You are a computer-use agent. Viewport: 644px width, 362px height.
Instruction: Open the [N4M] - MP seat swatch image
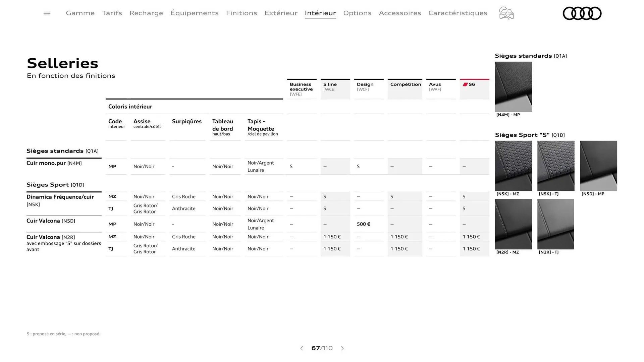coord(513,86)
